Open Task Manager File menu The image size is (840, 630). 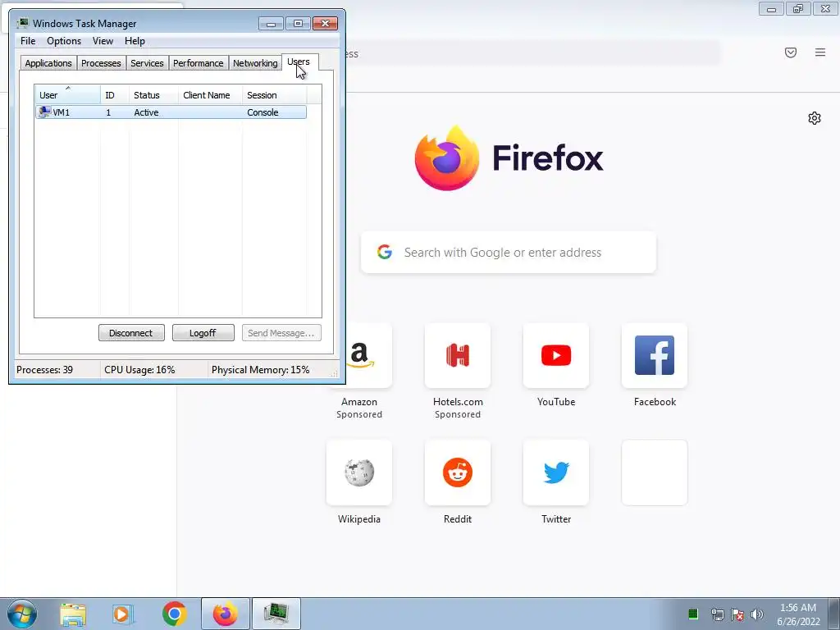(28, 41)
